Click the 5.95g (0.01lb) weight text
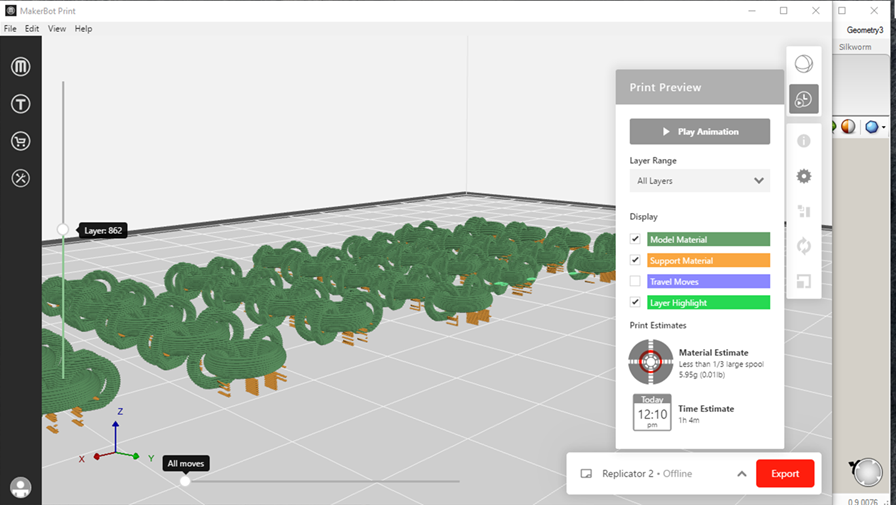The width and height of the screenshot is (896, 505). coord(701,375)
